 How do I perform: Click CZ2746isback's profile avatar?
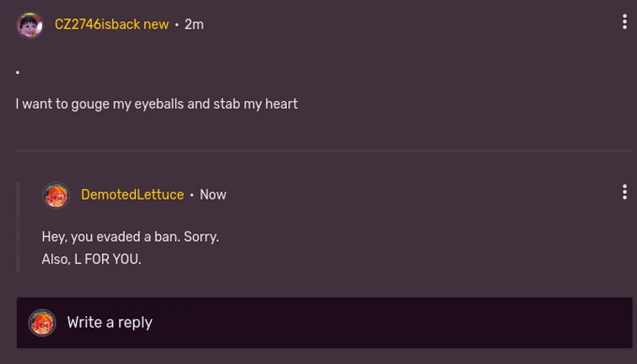coord(30,25)
